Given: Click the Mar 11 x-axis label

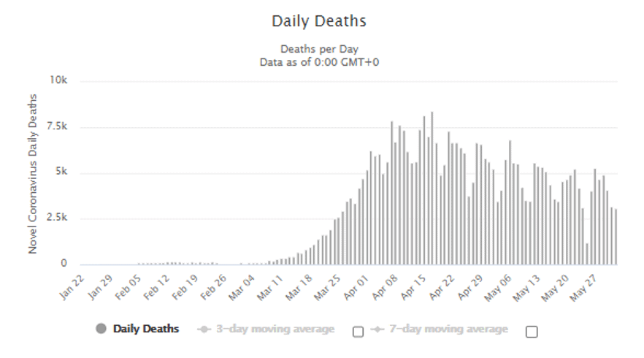Looking at the screenshot, I should click(x=270, y=288).
